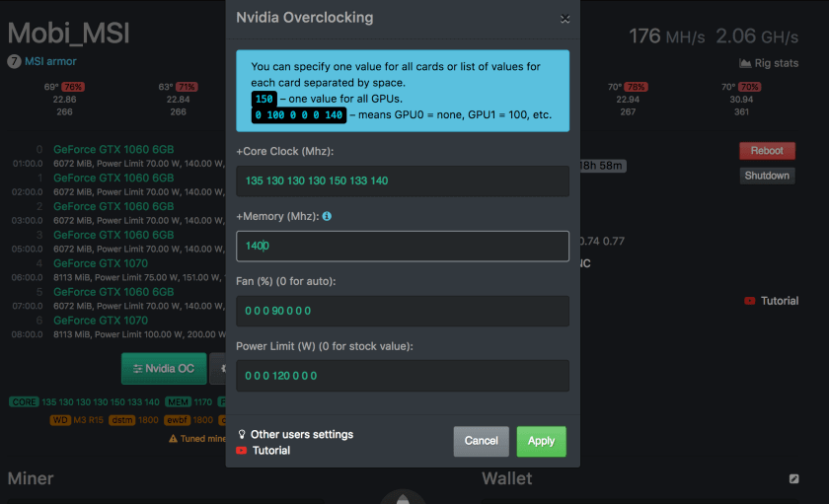Click the YouTube icon in dialog footer
This screenshot has height=504, width=829.
click(242, 451)
